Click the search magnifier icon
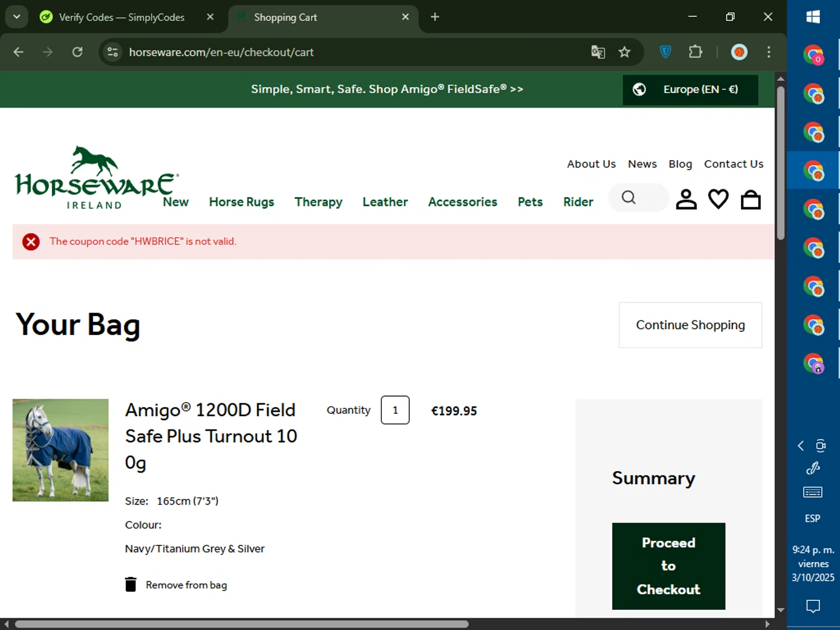Screen dimensions: 840x630 pos(629,197)
